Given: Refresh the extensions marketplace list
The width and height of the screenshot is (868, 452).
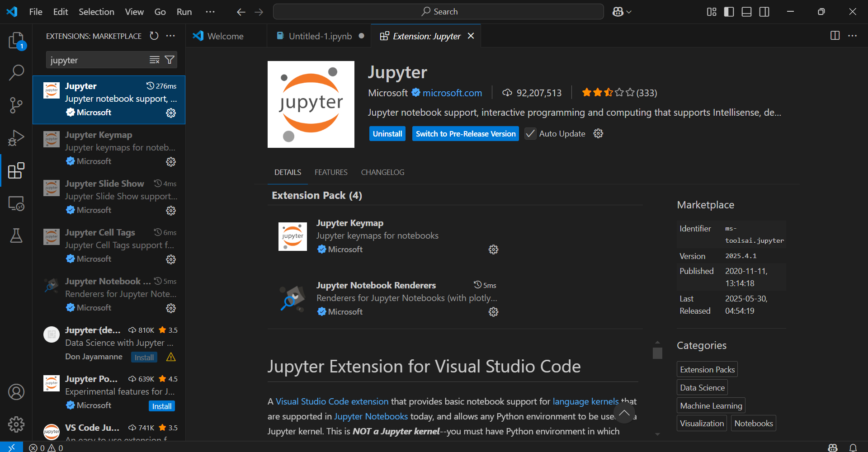Looking at the screenshot, I should (x=154, y=36).
